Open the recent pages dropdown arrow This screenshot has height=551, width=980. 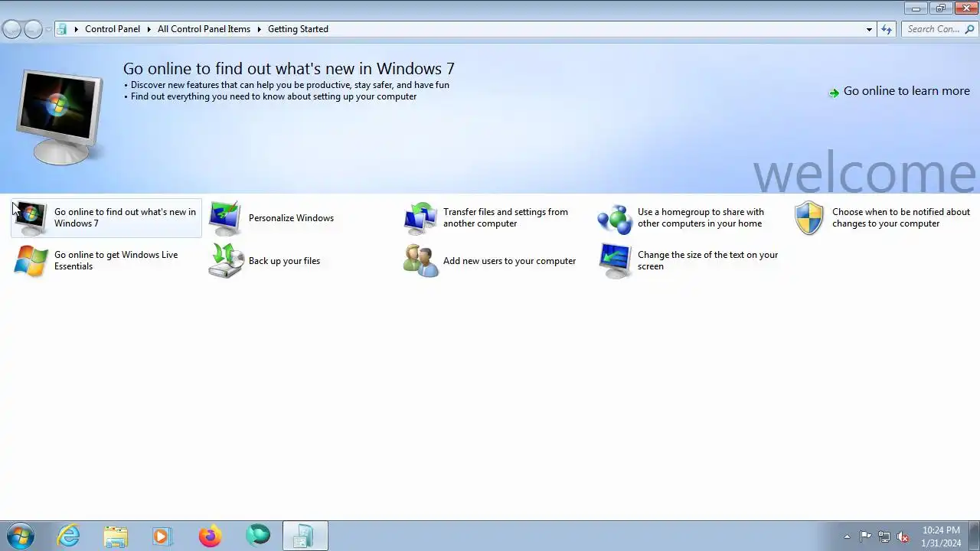click(48, 29)
